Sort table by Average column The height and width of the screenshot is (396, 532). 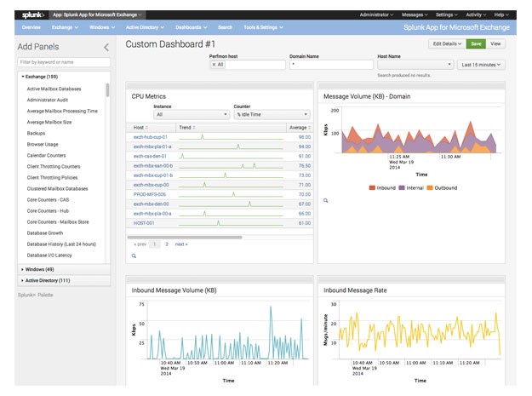tap(300, 128)
